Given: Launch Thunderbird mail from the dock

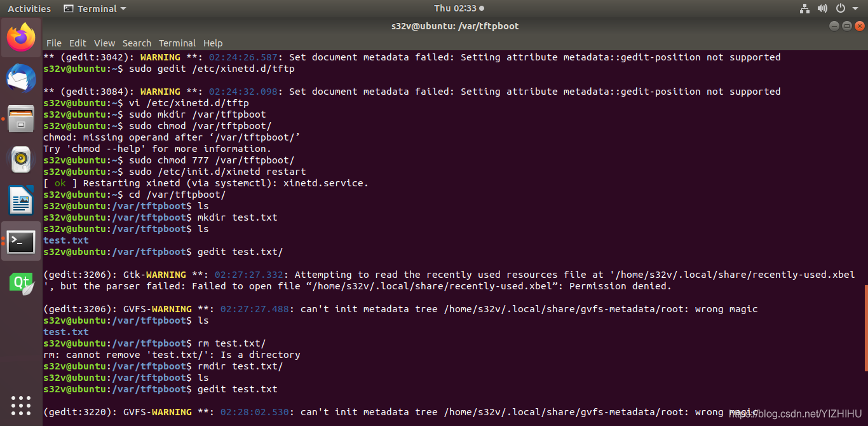Looking at the screenshot, I should coord(21,78).
